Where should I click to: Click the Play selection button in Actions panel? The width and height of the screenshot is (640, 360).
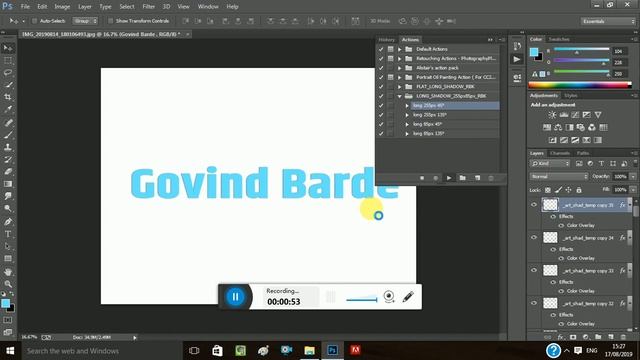point(449,178)
